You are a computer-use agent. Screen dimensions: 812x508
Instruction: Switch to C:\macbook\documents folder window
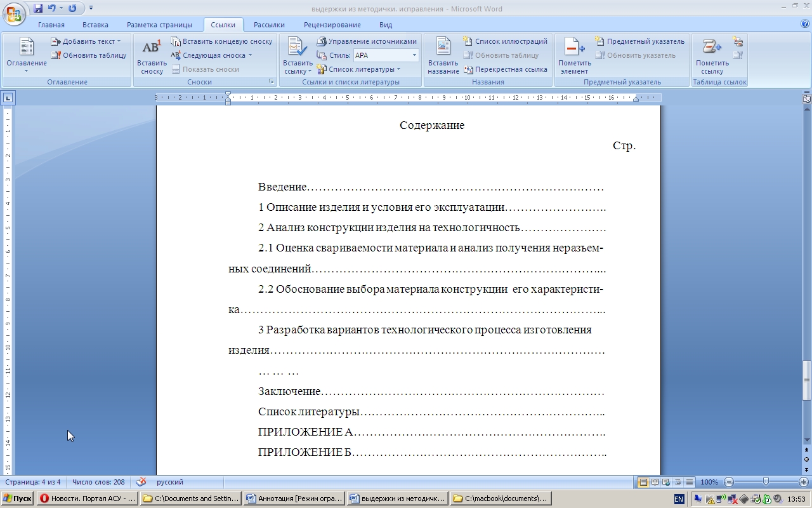click(x=501, y=498)
